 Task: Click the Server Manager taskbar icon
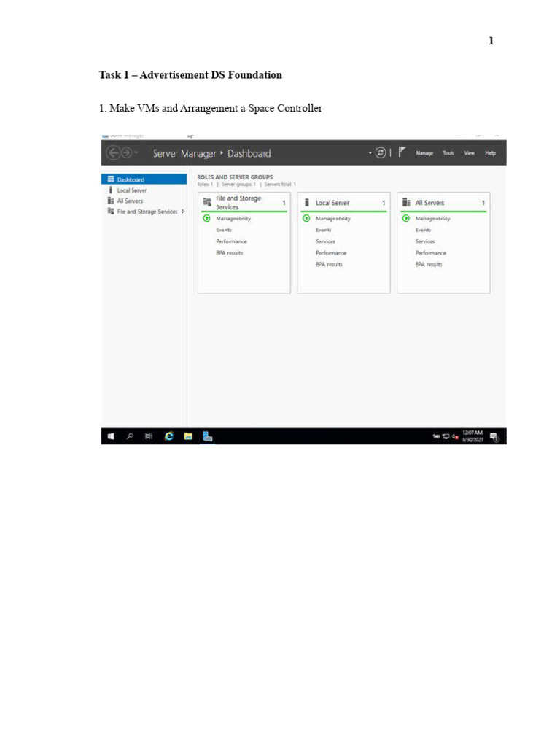click(208, 436)
